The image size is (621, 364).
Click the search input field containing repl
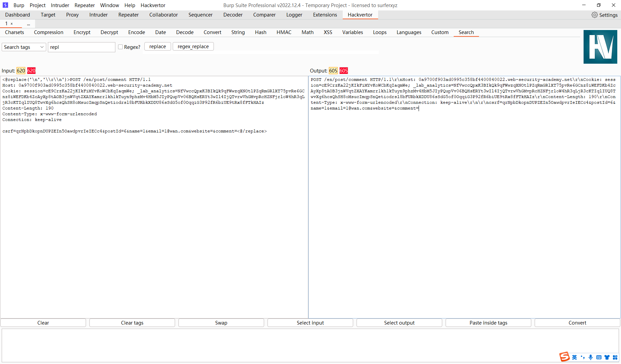[82, 47]
